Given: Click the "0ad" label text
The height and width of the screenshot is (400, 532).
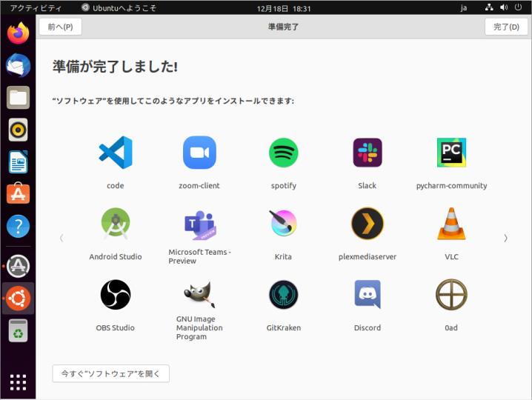Looking at the screenshot, I should (x=451, y=327).
